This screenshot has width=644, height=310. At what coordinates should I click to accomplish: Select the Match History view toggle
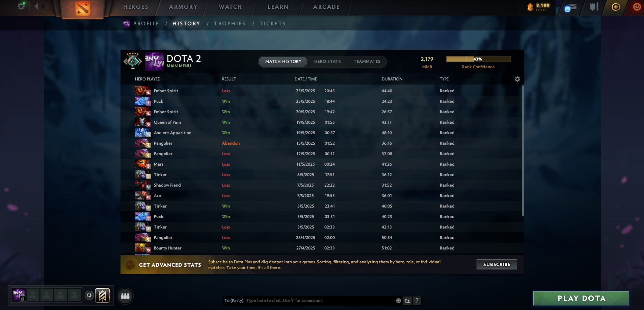point(283,62)
